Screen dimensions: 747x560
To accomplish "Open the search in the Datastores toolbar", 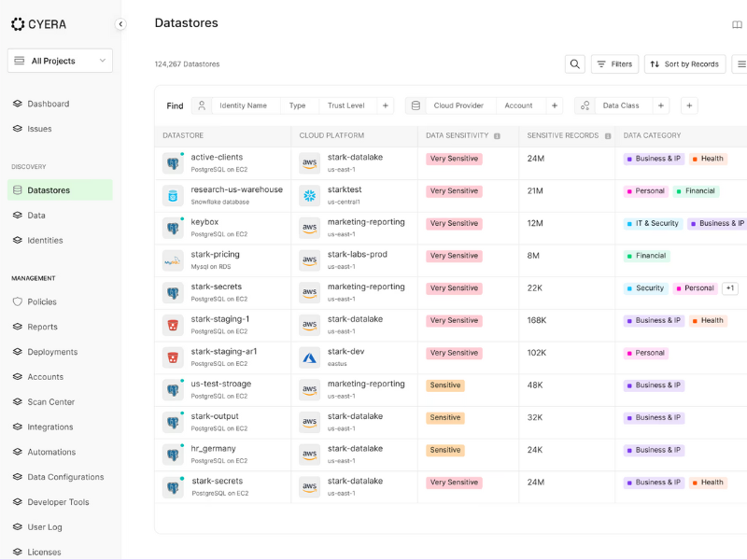I will (x=574, y=63).
